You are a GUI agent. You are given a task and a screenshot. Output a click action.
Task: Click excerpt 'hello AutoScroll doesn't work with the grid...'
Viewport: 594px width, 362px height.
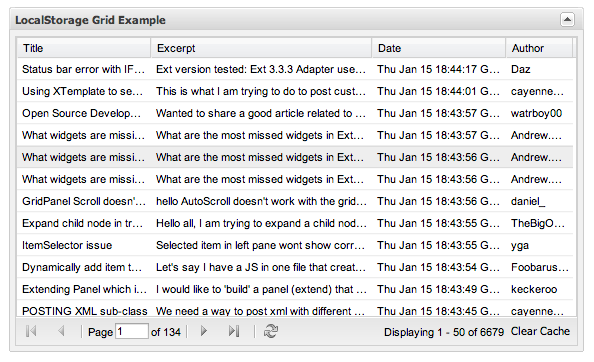pyautogui.click(x=261, y=201)
